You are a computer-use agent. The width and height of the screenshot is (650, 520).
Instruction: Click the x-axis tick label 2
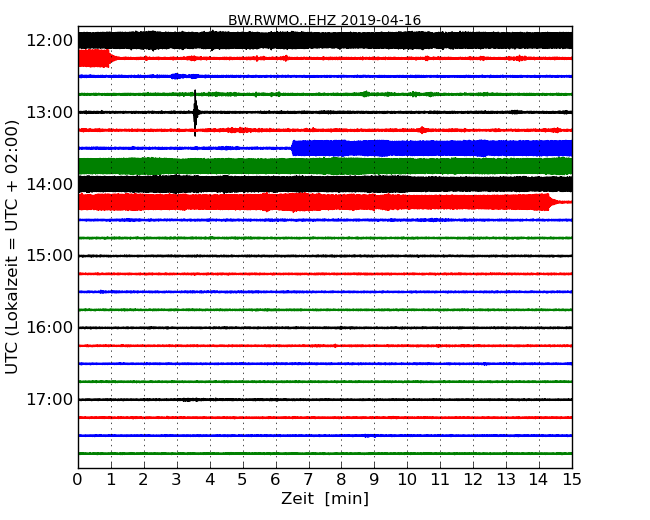coord(143,479)
